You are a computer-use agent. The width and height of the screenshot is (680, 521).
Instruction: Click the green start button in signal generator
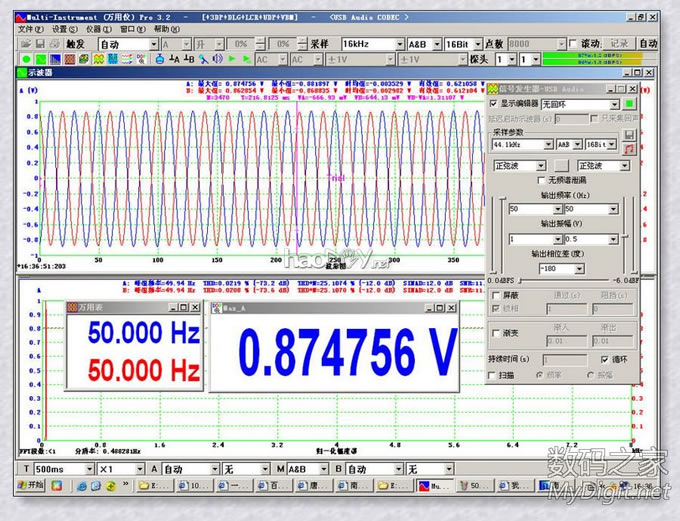click(x=629, y=103)
